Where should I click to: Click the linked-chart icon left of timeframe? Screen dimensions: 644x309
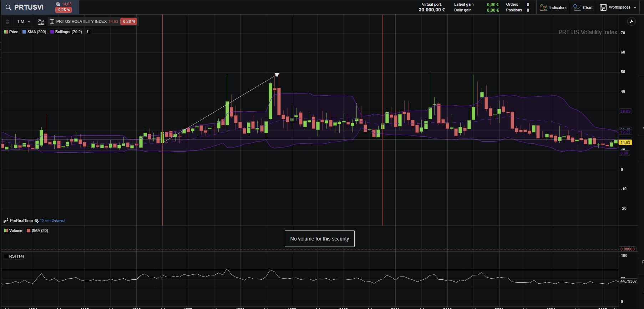(7, 22)
